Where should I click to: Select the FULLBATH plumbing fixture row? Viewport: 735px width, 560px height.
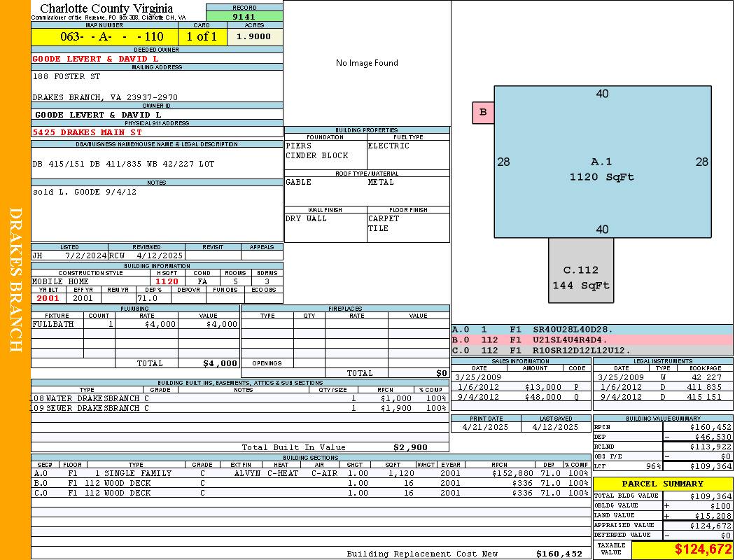tap(136, 324)
